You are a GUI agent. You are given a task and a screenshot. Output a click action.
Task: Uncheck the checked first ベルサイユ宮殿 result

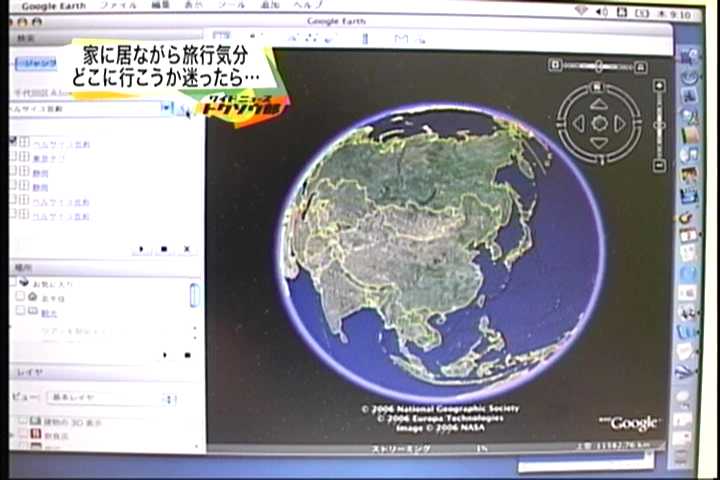click(x=13, y=141)
